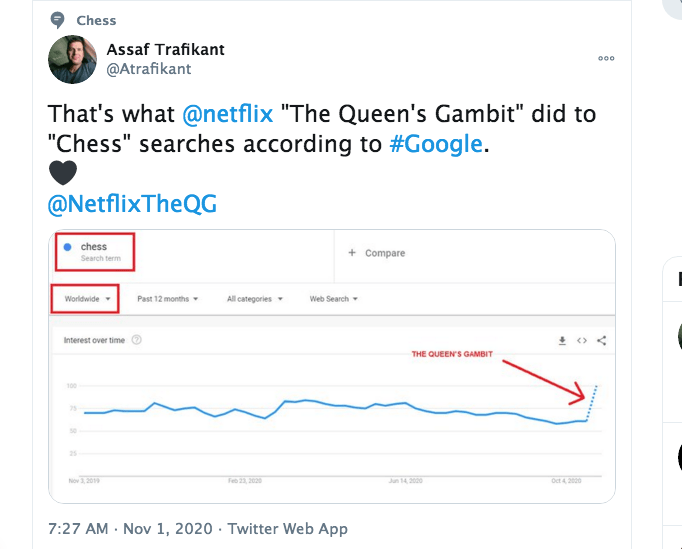Click the Chess topic label
This screenshot has width=682, height=549.
tap(96, 20)
